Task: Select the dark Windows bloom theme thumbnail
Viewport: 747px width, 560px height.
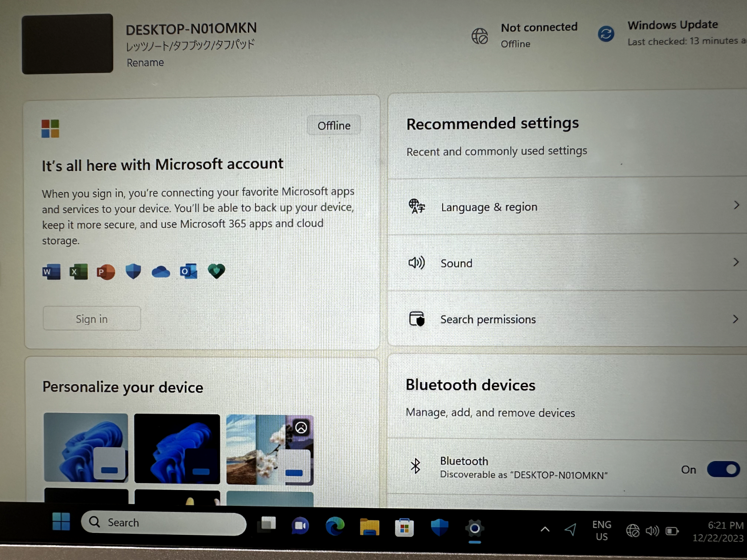Action: [177, 448]
